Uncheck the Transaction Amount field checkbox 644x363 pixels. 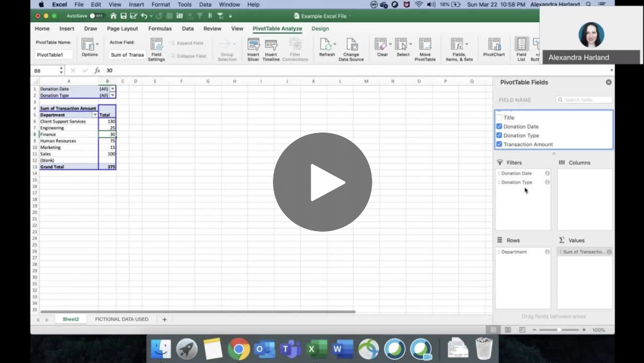tap(499, 144)
